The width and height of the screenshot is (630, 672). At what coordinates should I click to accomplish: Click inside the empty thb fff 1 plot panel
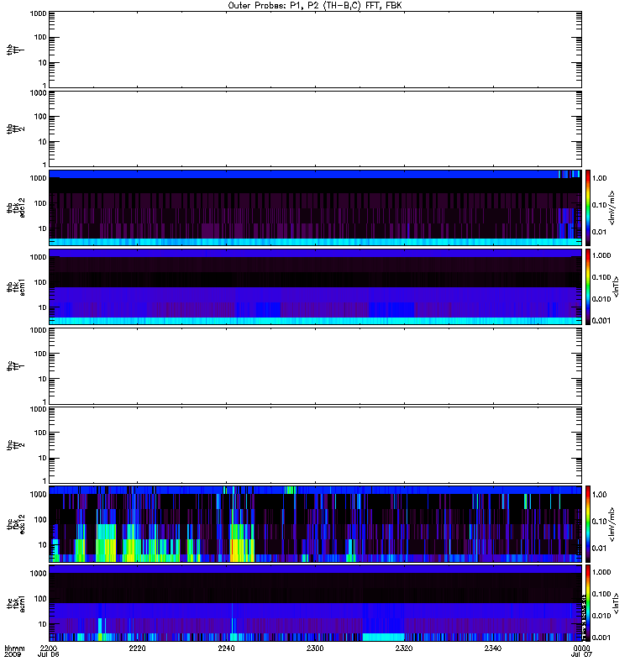315,50
